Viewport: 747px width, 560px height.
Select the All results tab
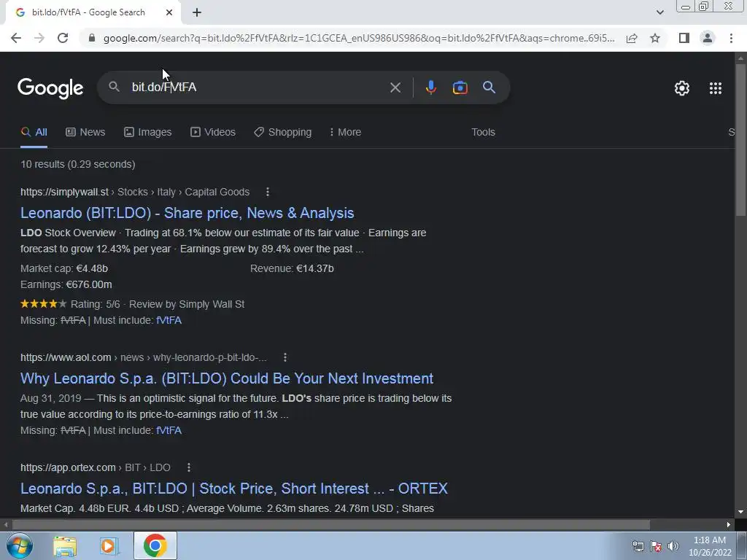(x=34, y=133)
